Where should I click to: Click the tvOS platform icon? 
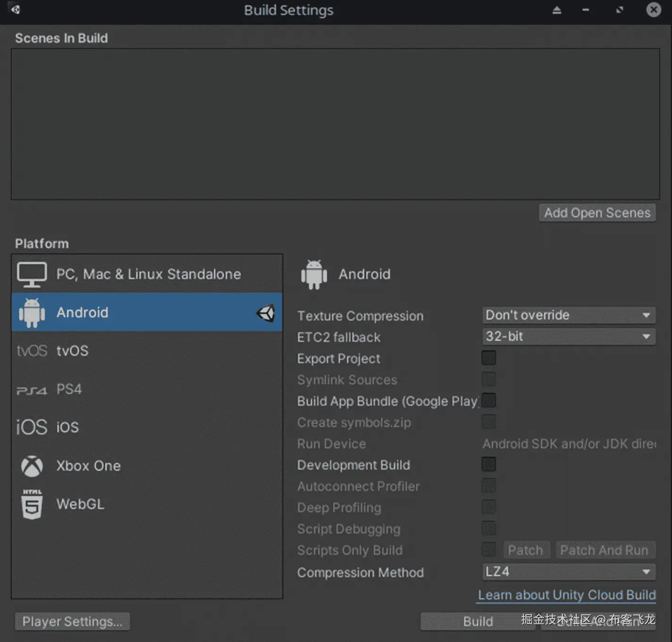[x=32, y=351]
